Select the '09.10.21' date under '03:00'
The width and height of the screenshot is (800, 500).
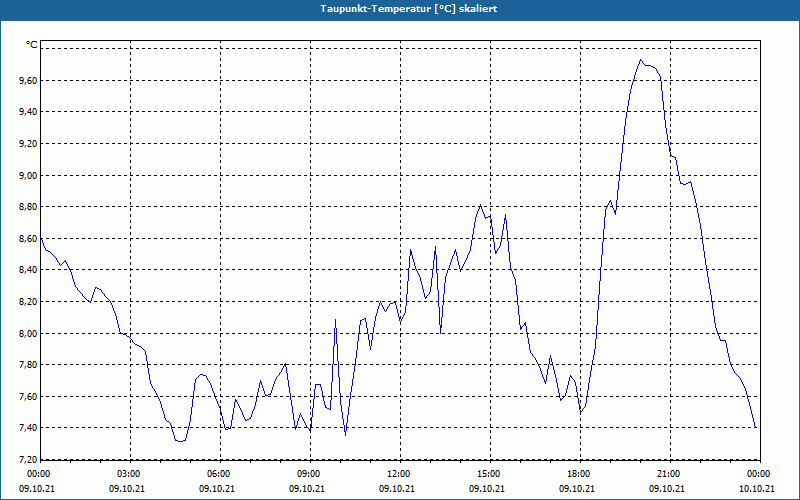pyautogui.click(x=127, y=488)
